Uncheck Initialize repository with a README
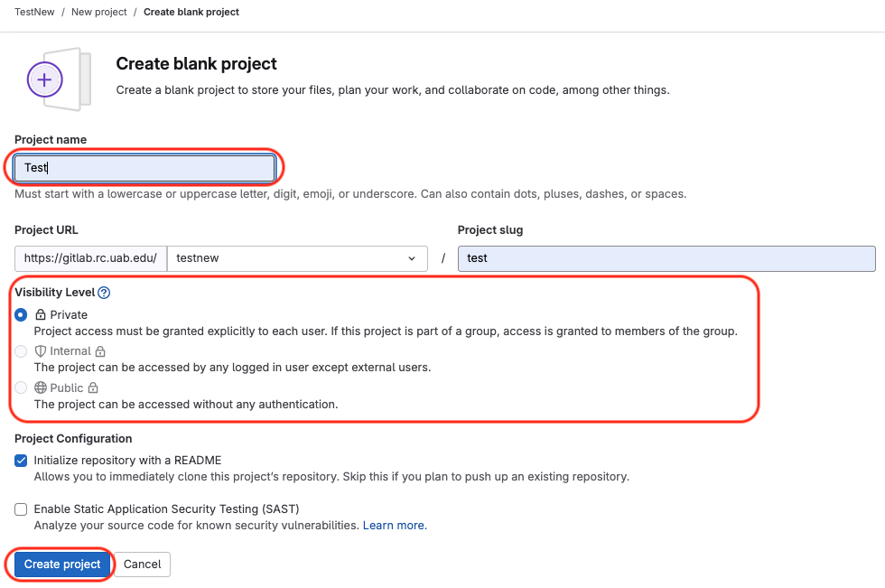Image resolution: width=885 pixels, height=588 pixels. [x=21, y=460]
